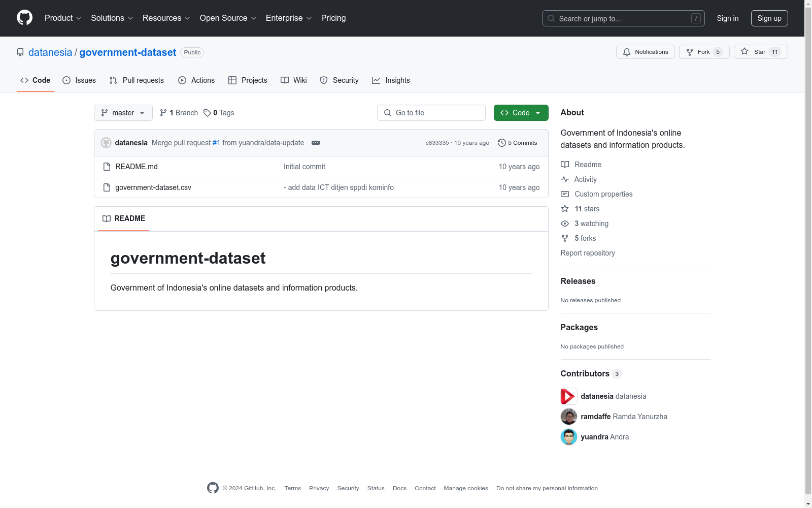
Task: Click the government-dataset.csv file icon
Action: point(107,187)
